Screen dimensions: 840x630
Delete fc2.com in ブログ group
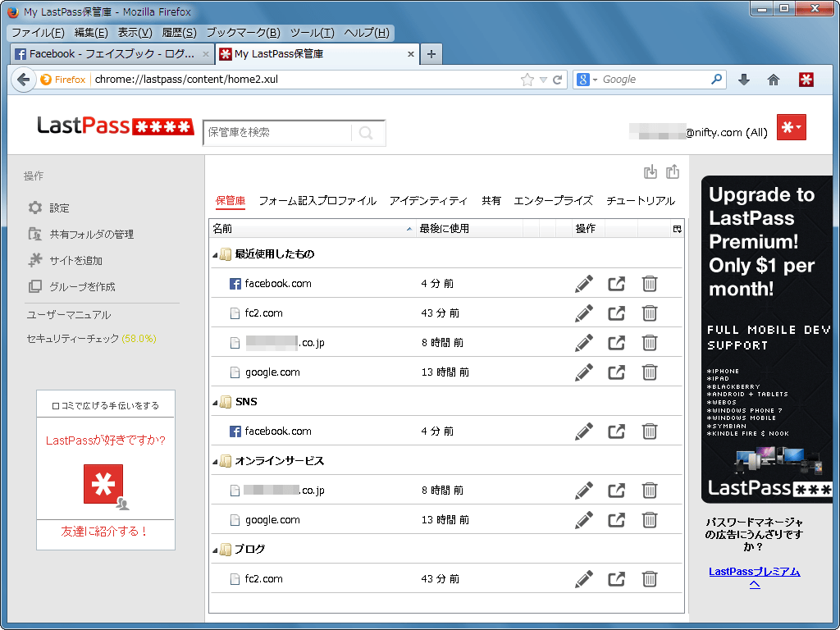tap(650, 578)
